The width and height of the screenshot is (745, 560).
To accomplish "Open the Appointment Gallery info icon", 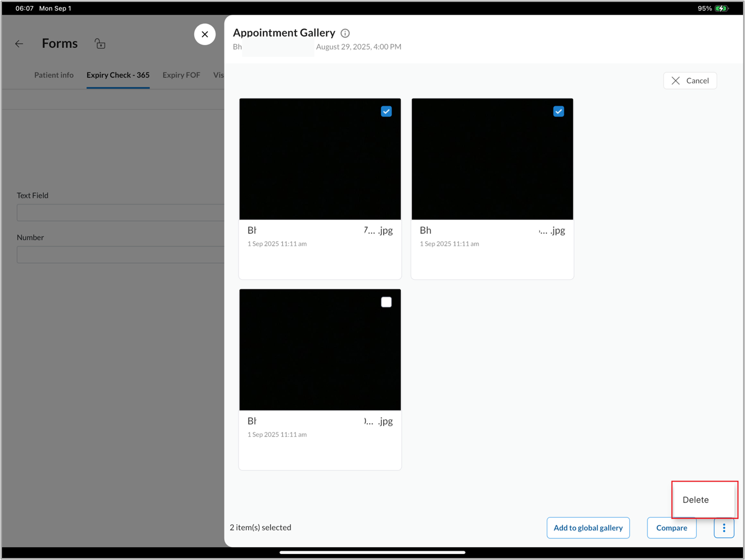I will [345, 33].
